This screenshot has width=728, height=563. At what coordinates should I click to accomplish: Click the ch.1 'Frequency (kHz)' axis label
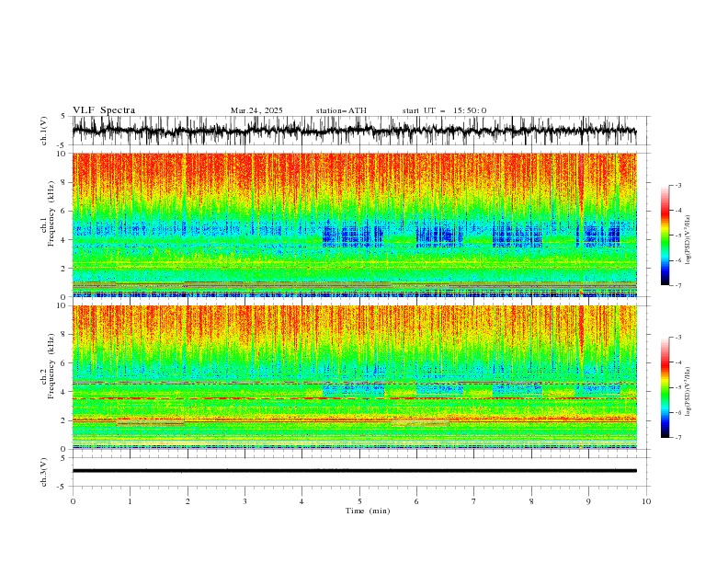[51, 213]
